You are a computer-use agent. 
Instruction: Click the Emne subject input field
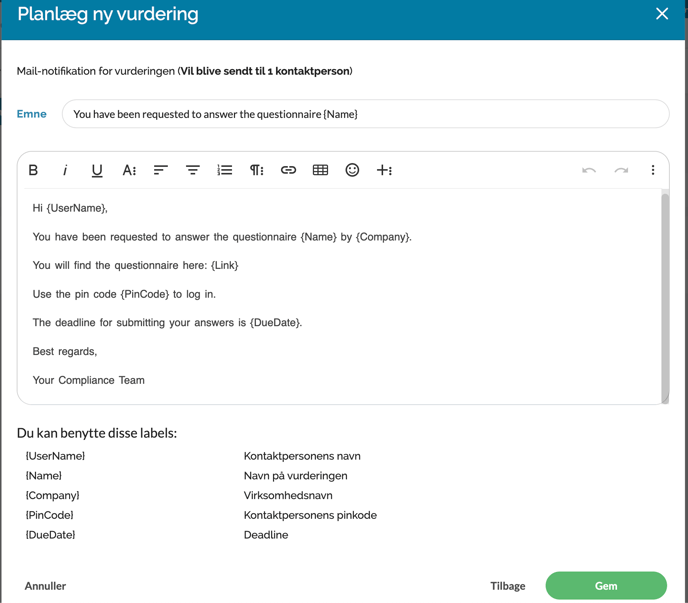[x=365, y=114]
